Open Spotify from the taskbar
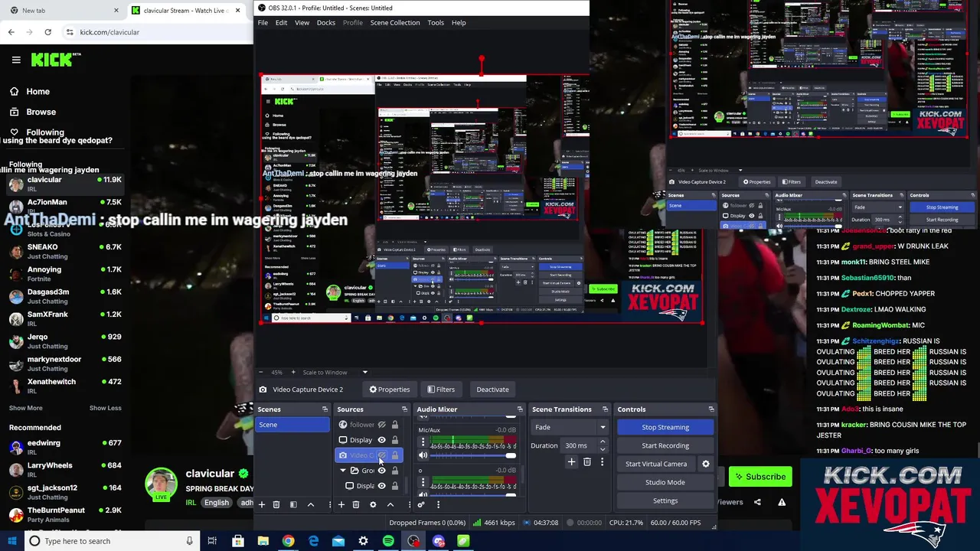This screenshot has width=980, height=551. (388, 541)
